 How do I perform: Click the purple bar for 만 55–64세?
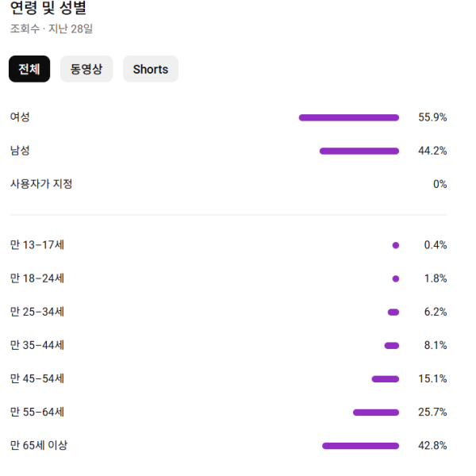(x=376, y=412)
